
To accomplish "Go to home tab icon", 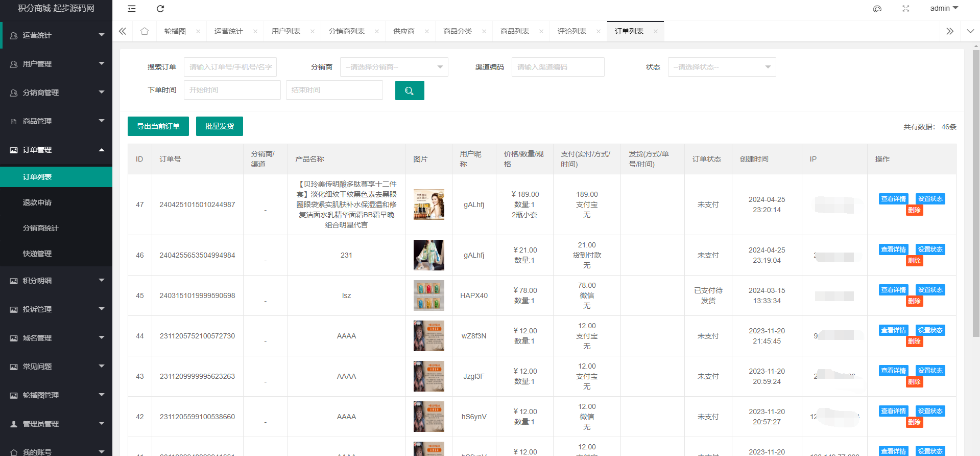I will (x=145, y=31).
